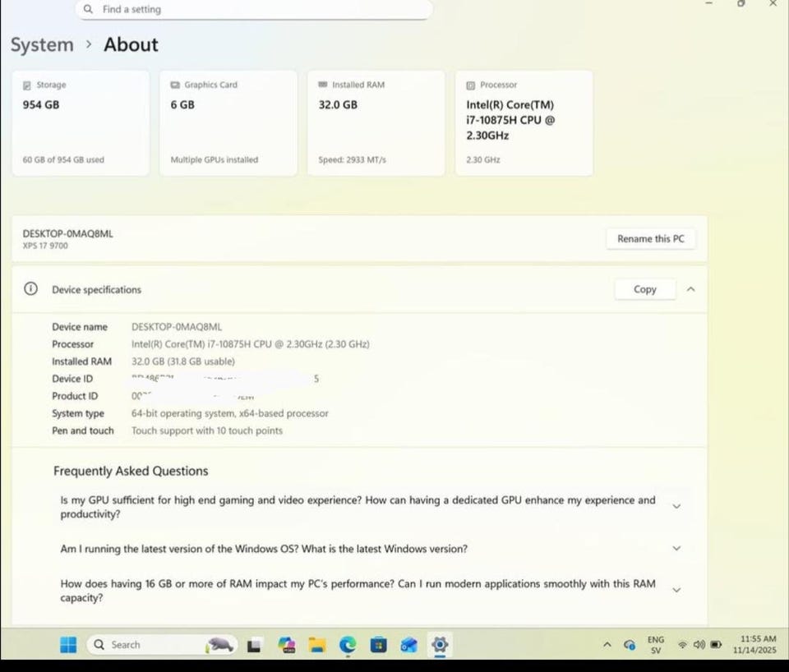Open Task View from the taskbar

(x=254, y=645)
